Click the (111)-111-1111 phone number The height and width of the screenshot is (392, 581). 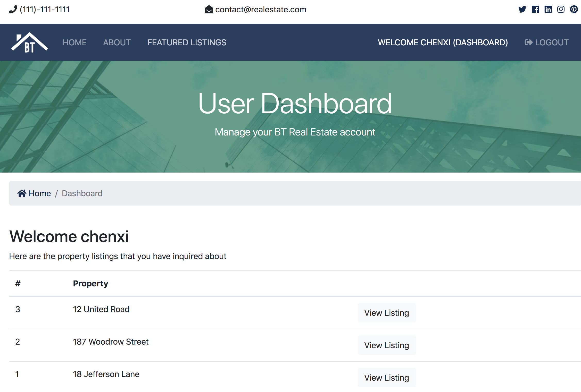coord(45,10)
